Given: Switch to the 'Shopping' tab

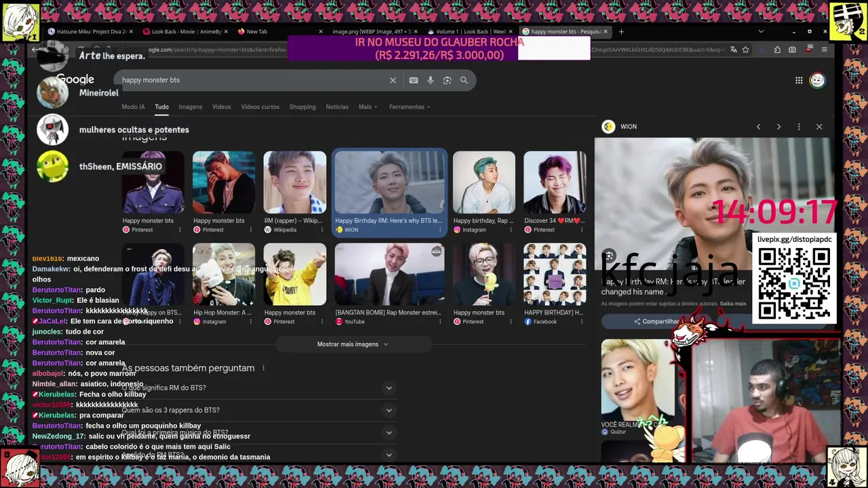Looking at the screenshot, I should pyautogui.click(x=302, y=106).
